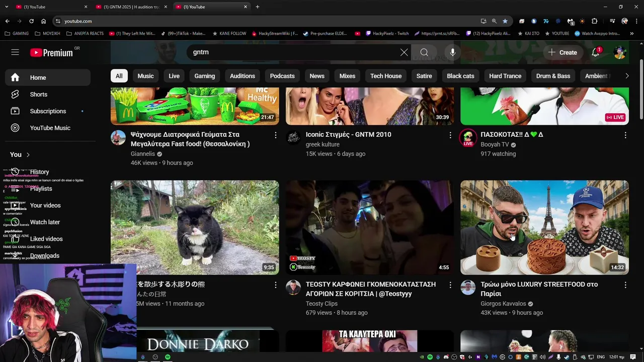
Task: Open the Iconic Στιγμές - GNTM 2010 title
Action: (348, 134)
